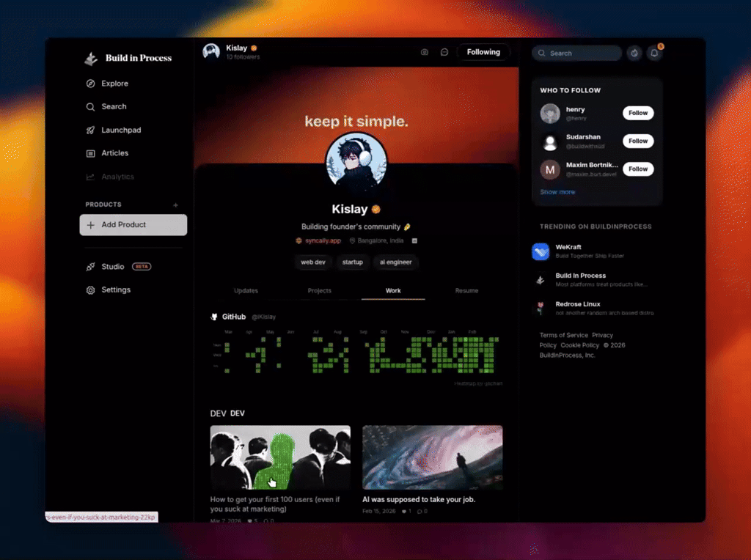Open Redrose Linux trending entry
This screenshot has height=560, width=751.
pyautogui.click(x=594, y=309)
